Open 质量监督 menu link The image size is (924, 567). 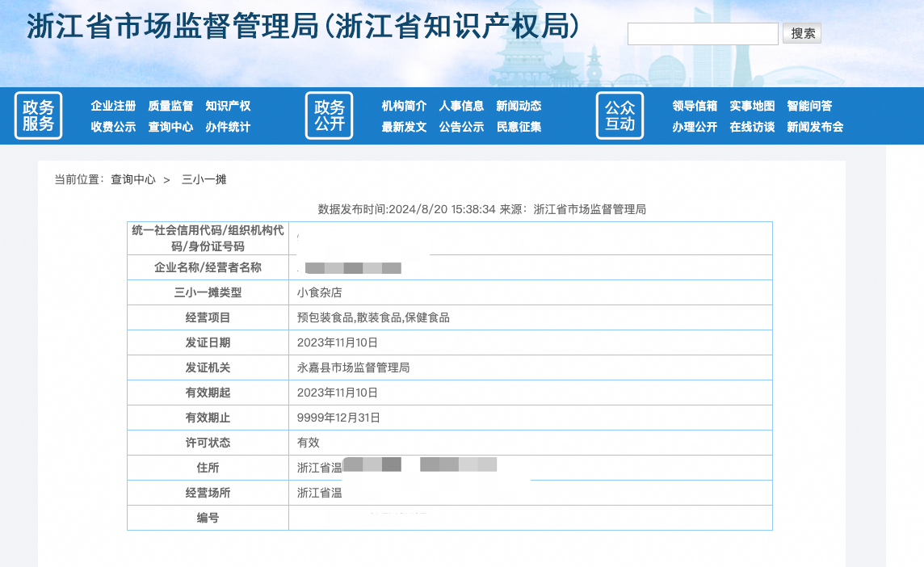170,106
